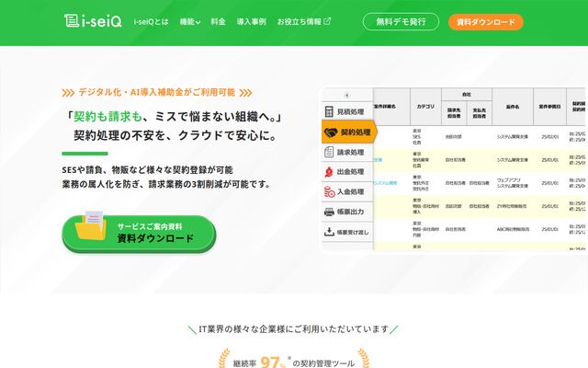Click the external-link icon beside お役立ち情報
The height and width of the screenshot is (368, 588).
click(x=327, y=21)
